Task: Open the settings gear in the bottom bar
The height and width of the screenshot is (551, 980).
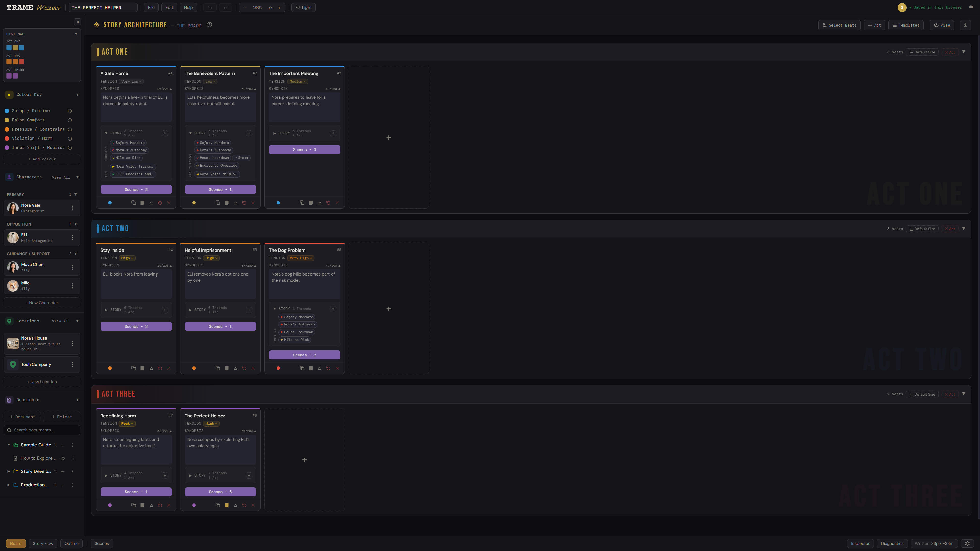Action: tap(967, 543)
